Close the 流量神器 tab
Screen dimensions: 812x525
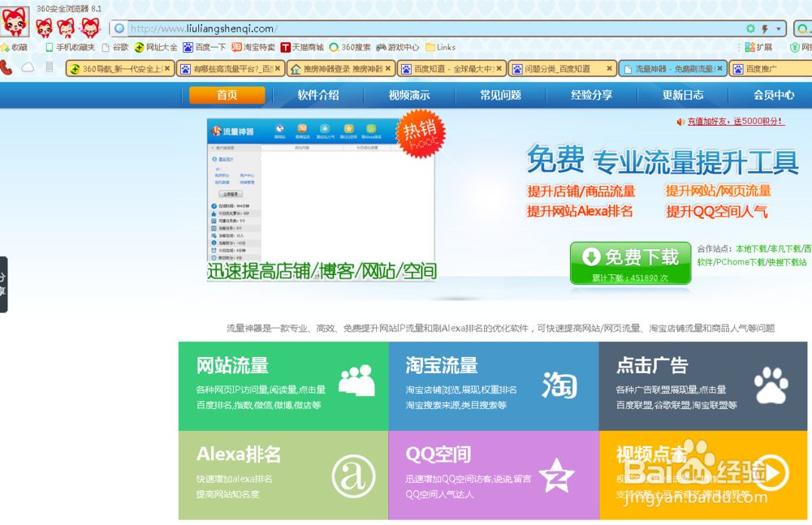(719, 68)
